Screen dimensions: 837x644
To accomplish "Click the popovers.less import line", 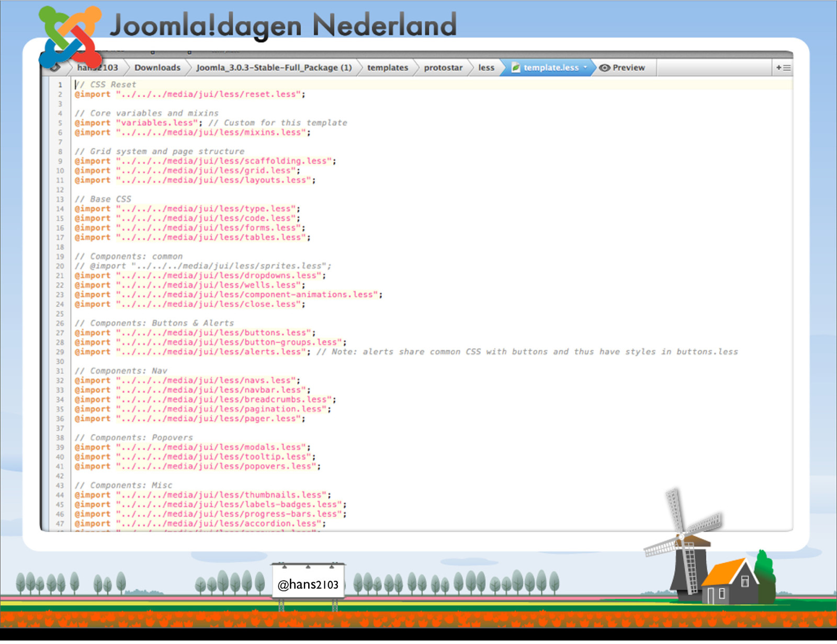I will click(x=198, y=466).
